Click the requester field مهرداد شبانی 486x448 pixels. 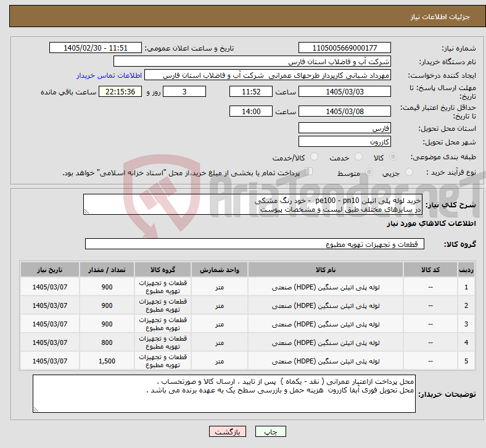[268, 75]
